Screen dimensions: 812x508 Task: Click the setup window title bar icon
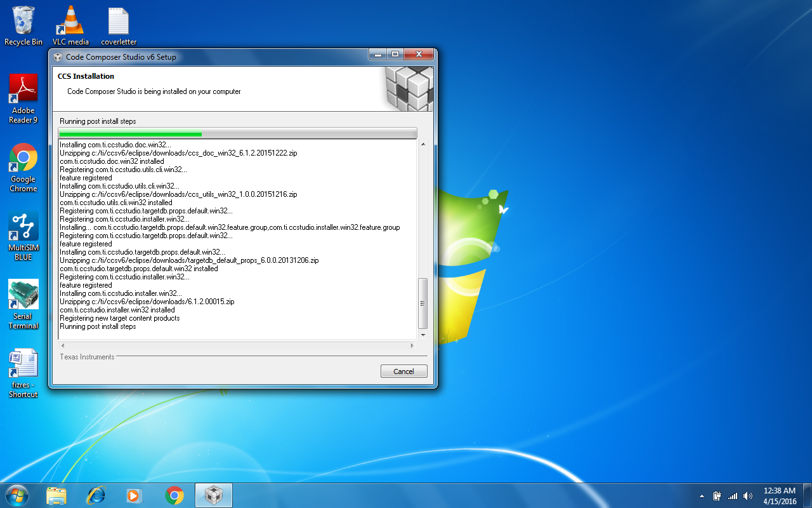coord(58,57)
